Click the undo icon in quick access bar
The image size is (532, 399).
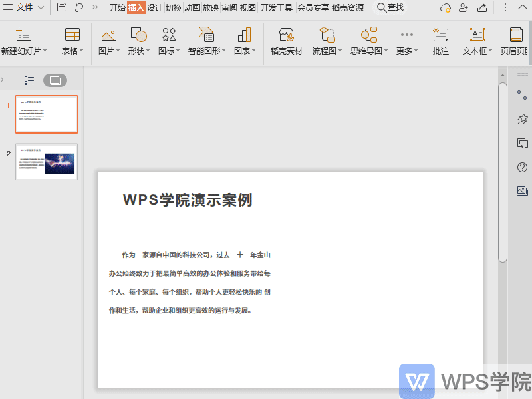[x=78, y=7]
